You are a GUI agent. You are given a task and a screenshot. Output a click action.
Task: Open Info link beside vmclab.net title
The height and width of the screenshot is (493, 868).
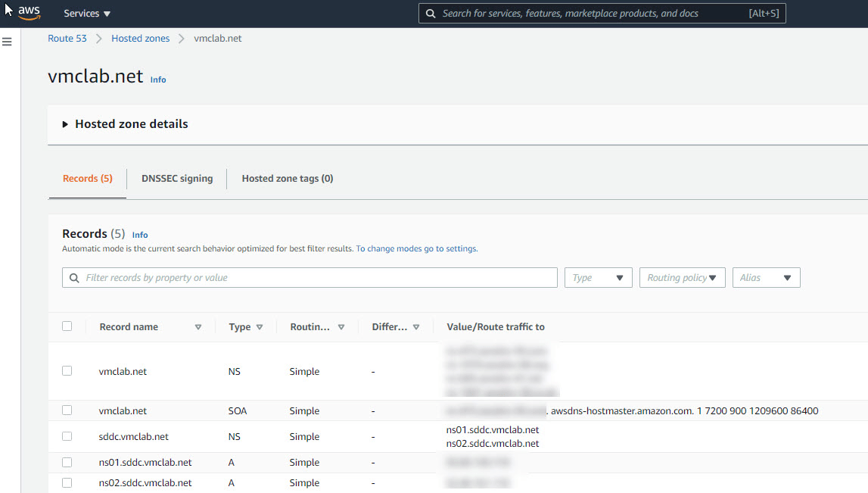[158, 80]
